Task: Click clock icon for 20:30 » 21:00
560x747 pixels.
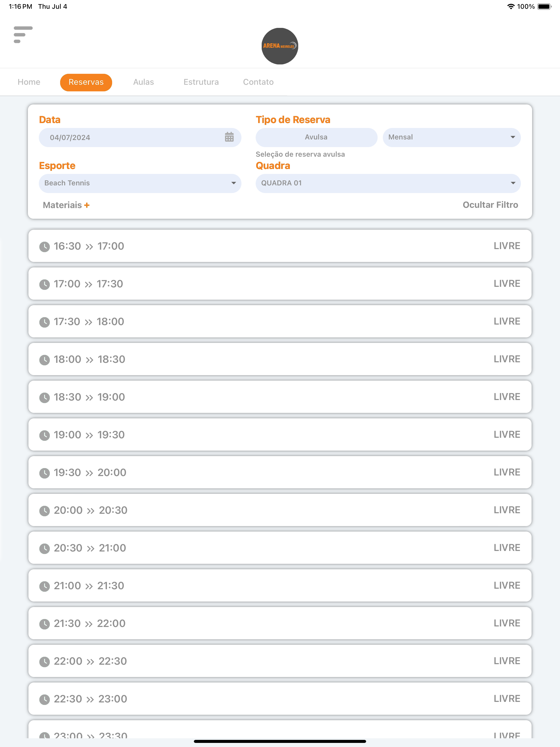Action: coord(45,548)
